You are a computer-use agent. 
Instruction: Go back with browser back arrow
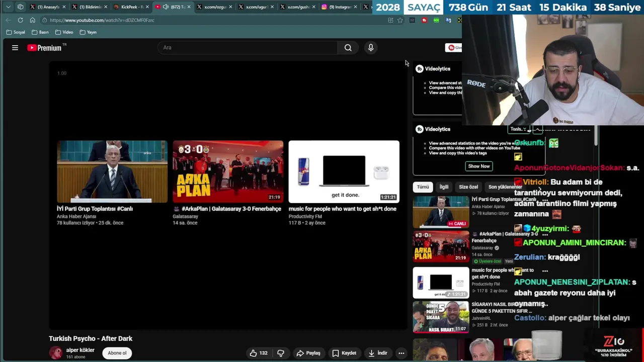click(8, 20)
